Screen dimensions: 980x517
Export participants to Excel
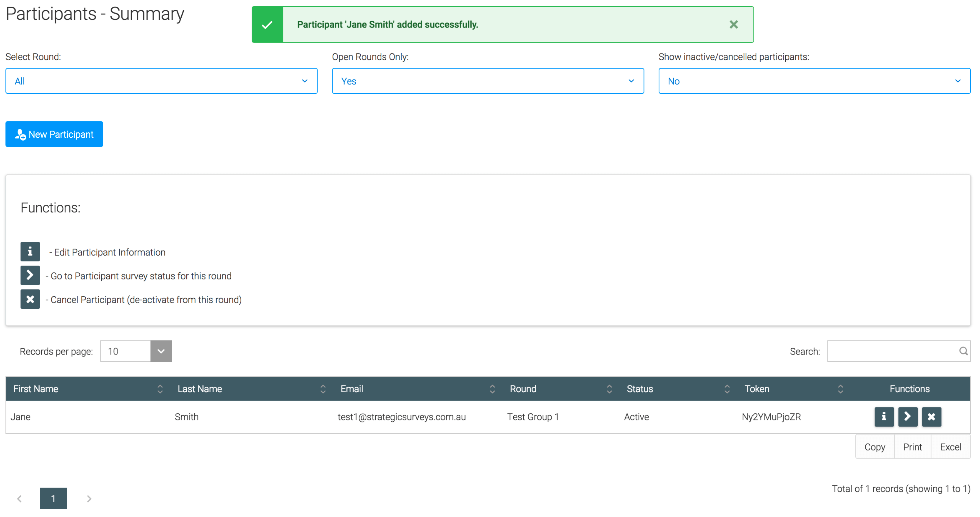[950, 447]
